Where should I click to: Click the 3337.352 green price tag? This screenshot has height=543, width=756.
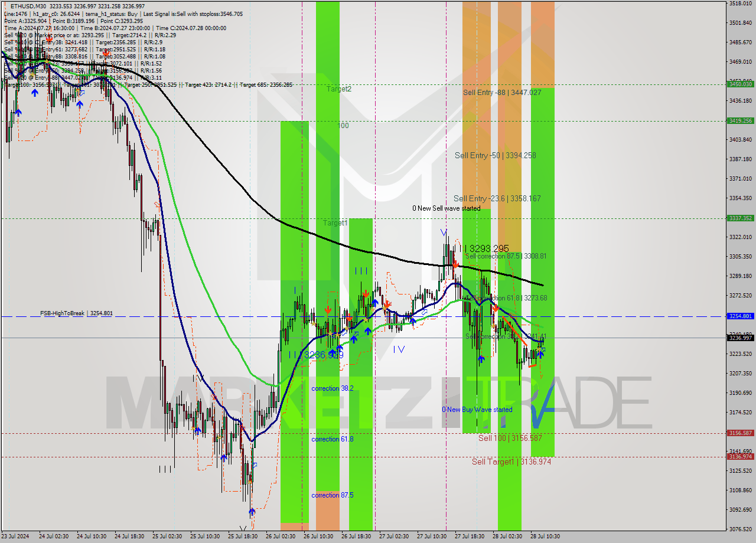(740, 218)
